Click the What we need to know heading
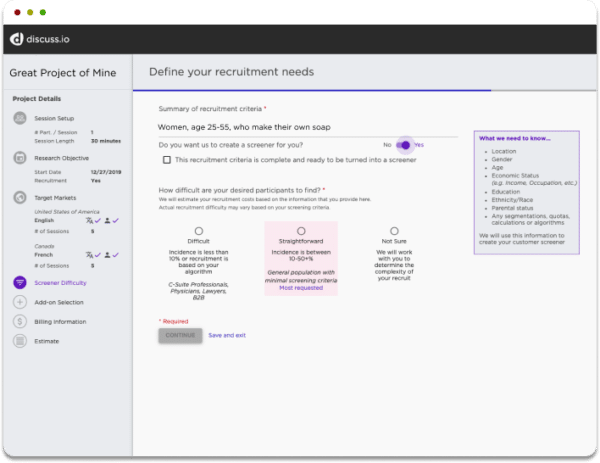600x463 pixels. (x=515, y=139)
